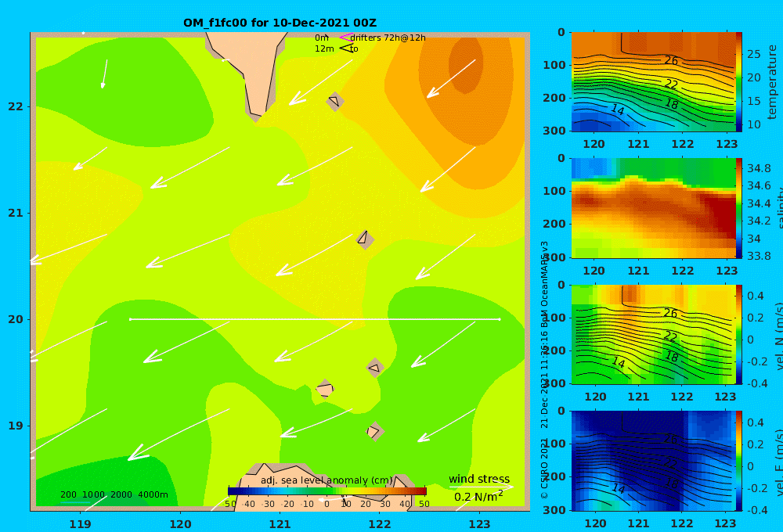Click the vel. N panel colorbar
Screen dimensions: 783x532
click(739, 334)
